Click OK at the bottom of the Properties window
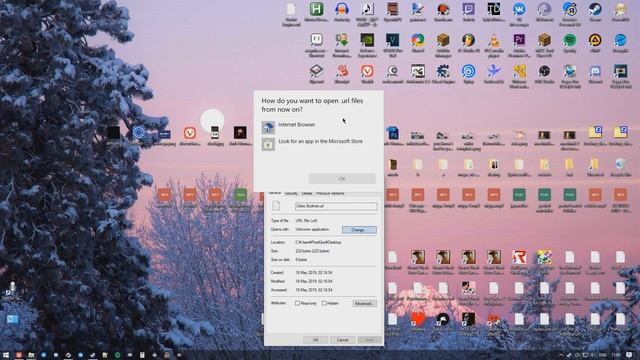 (x=316, y=340)
